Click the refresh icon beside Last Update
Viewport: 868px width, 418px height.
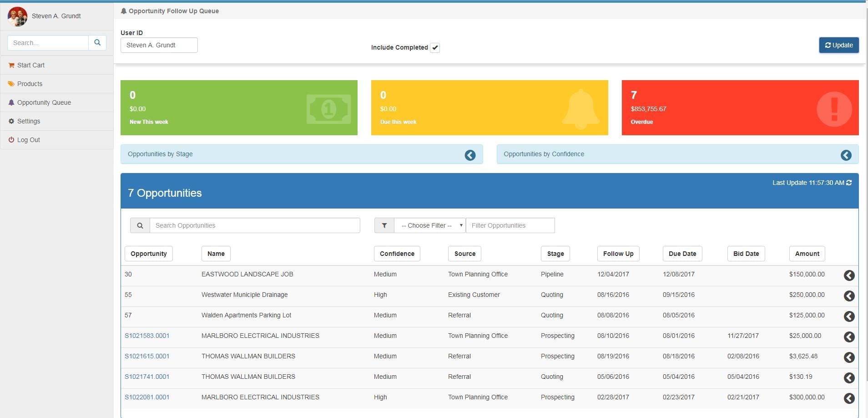(x=849, y=183)
